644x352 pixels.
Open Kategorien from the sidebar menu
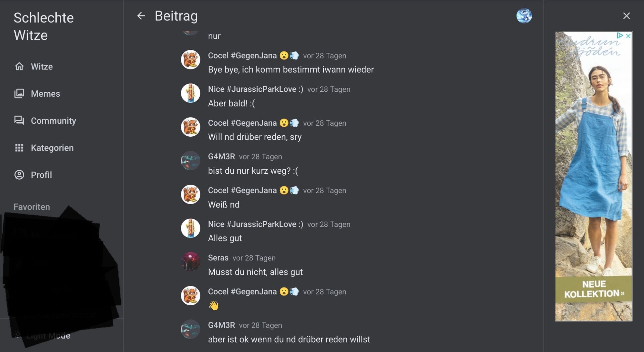coord(52,148)
